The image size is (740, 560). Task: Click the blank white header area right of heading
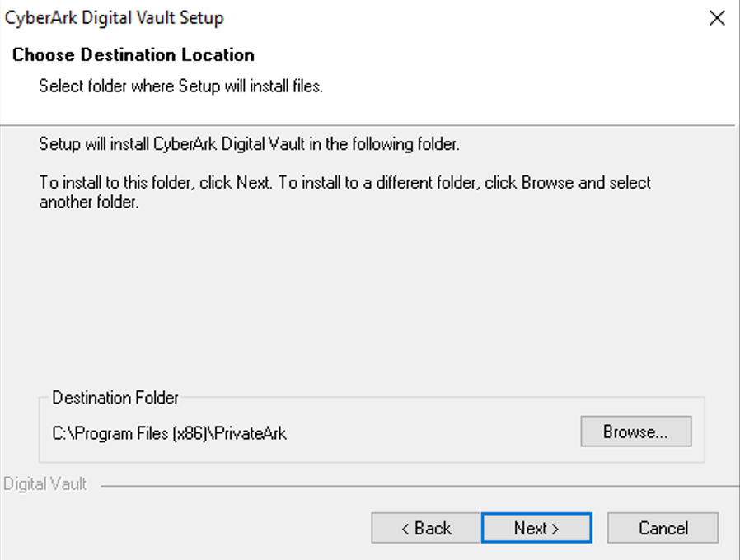495,71
